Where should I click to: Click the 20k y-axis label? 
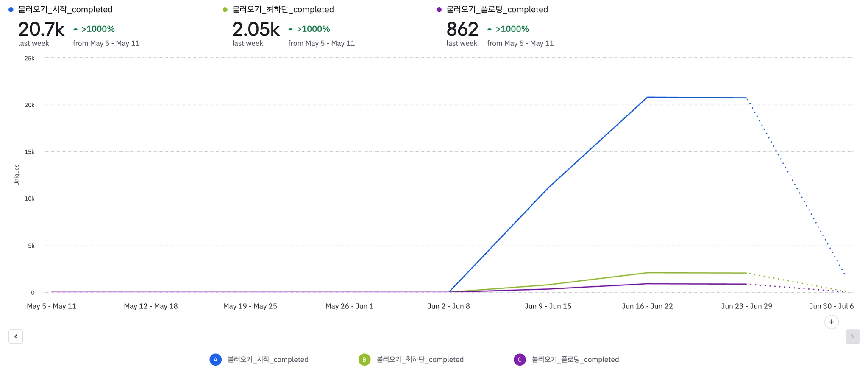[x=30, y=105]
